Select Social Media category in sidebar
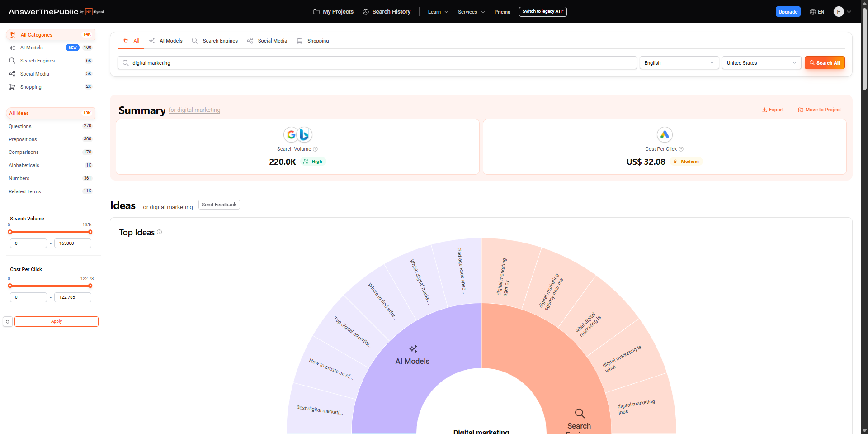This screenshot has width=868, height=434. point(51,74)
